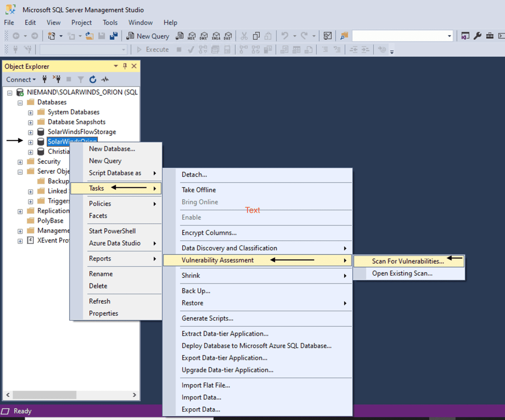The height and width of the screenshot is (420, 505).
Task: Open the Project menu
Action: point(82,22)
